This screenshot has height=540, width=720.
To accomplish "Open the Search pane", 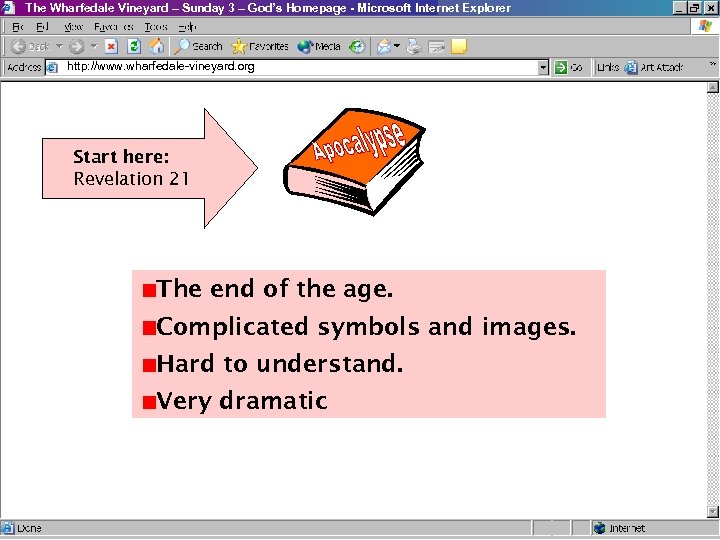I will 198,46.
